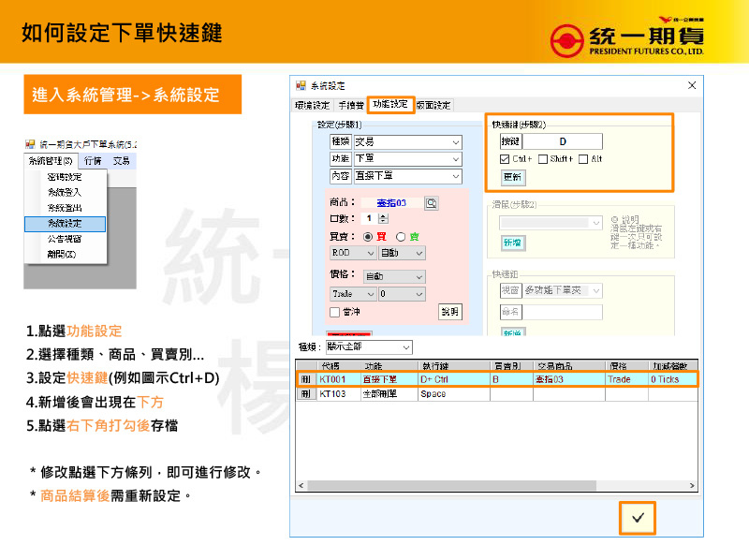Viewport: 749px width, 560px height.
Task: Click the 新增 button under 滑鼠
Action: click(512, 243)
